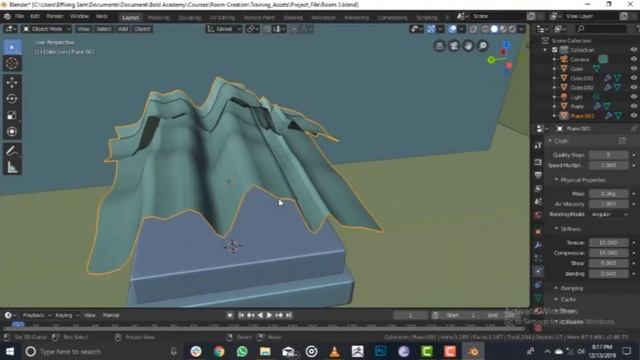Click the viewport View menu button

pyautogui.click(x=83, y=29)
